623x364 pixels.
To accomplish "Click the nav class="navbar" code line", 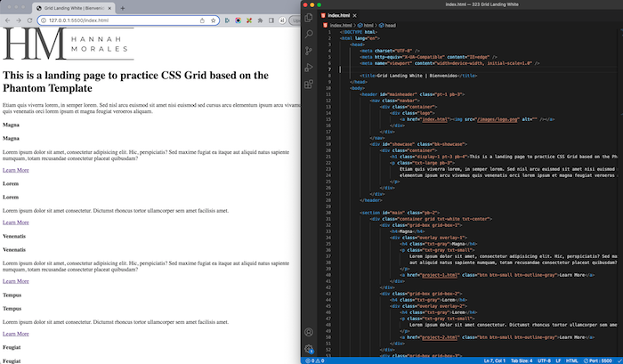I will 394,101.
